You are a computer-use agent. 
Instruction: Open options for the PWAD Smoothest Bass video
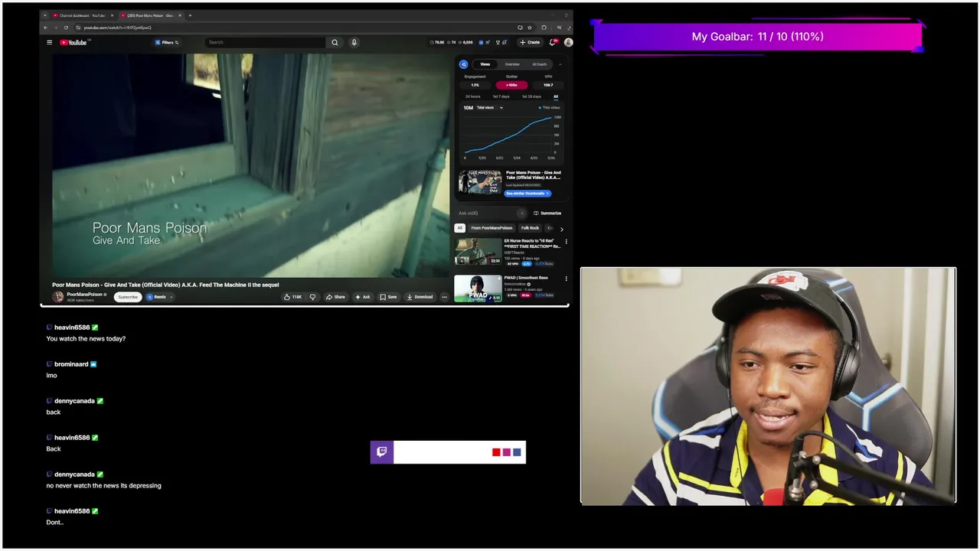pyautogui.click(x=566, y=279)
